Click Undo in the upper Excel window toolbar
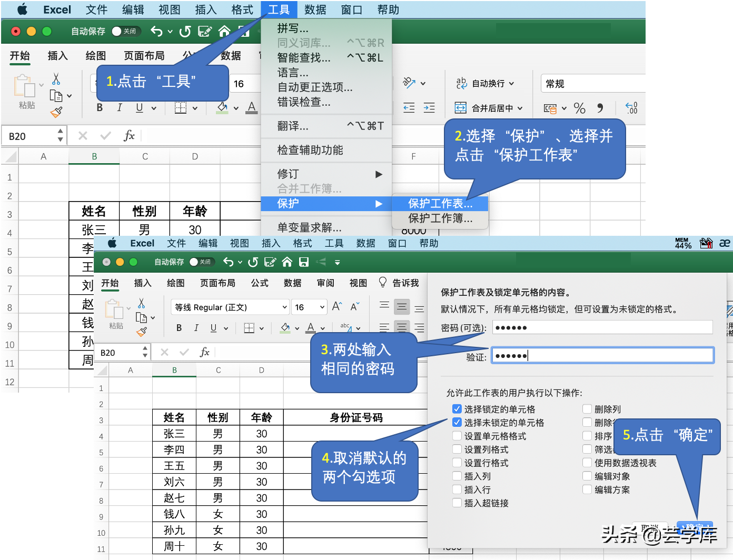 coord(156,31)
